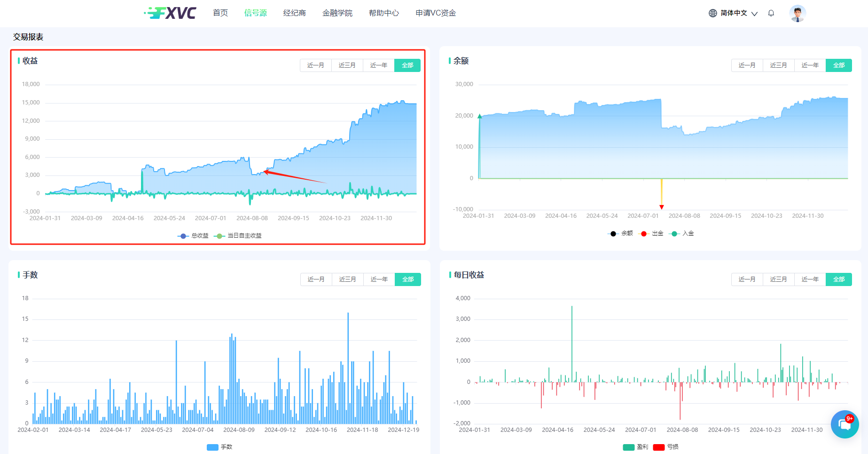Select 近一月 range in 收益 chart

[315, 65]
